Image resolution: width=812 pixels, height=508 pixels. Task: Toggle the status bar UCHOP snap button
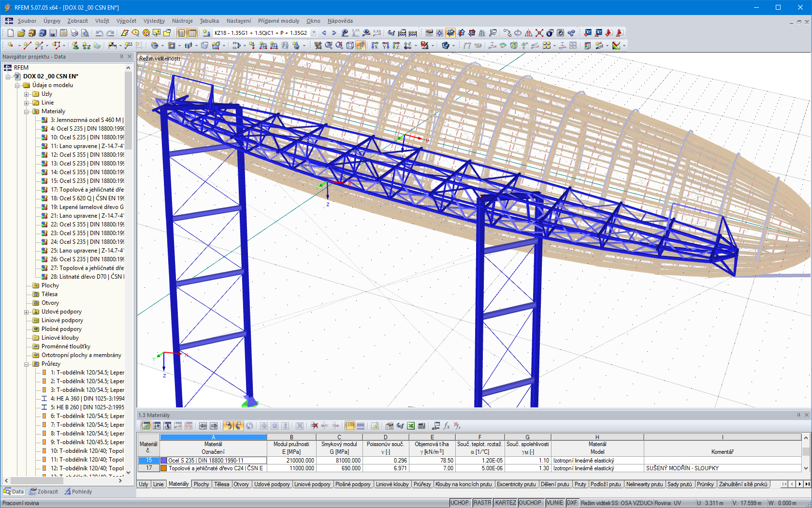(x=459, y=503)
